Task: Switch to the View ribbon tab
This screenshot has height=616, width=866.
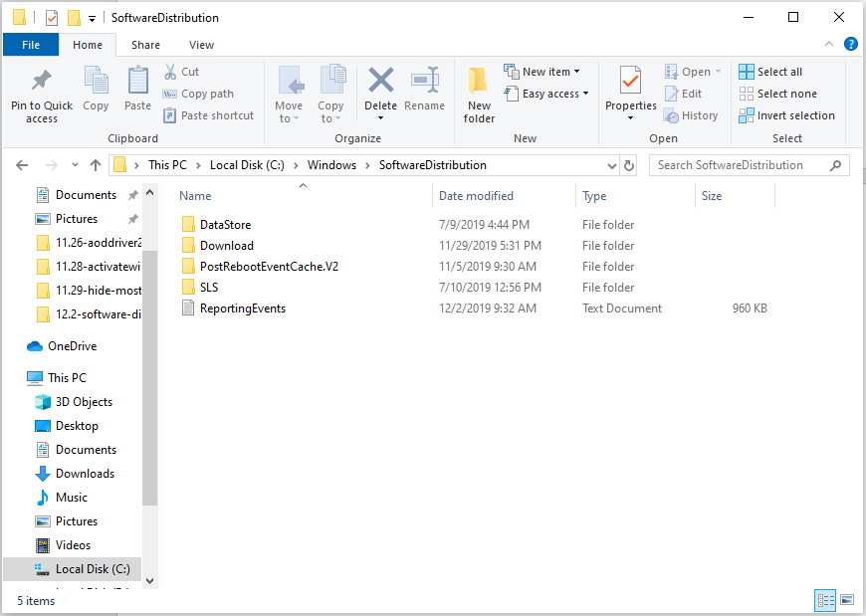Action: (201, 45)
